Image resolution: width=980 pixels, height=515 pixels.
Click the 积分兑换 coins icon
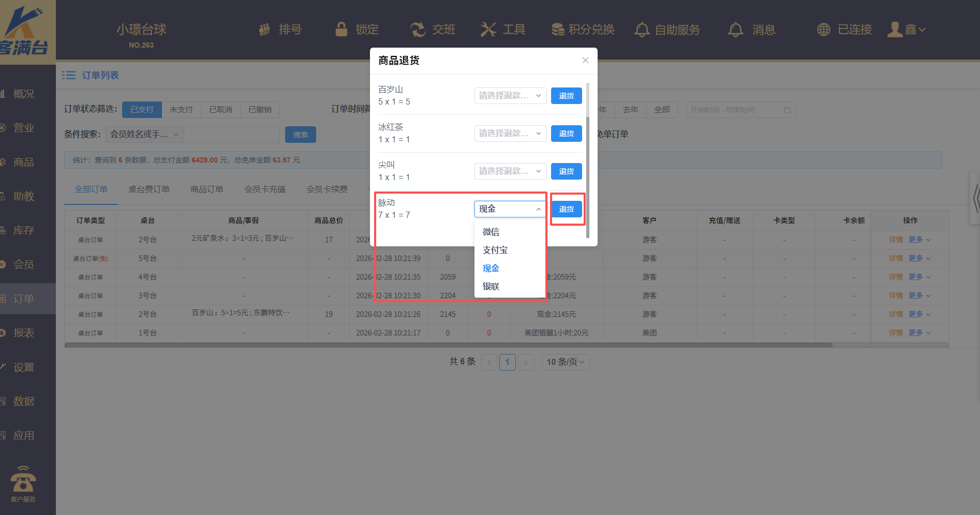coord(558,30)
